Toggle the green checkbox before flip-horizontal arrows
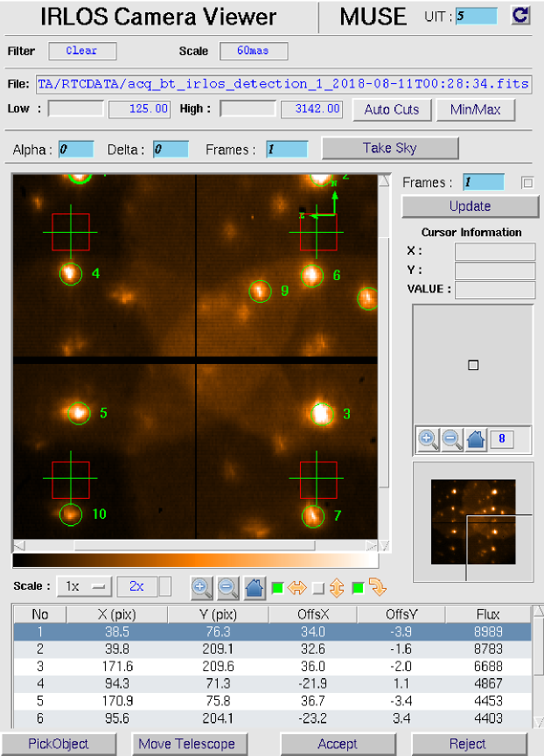The width and height of the screenshot is (544, 756). pos(276,587)
